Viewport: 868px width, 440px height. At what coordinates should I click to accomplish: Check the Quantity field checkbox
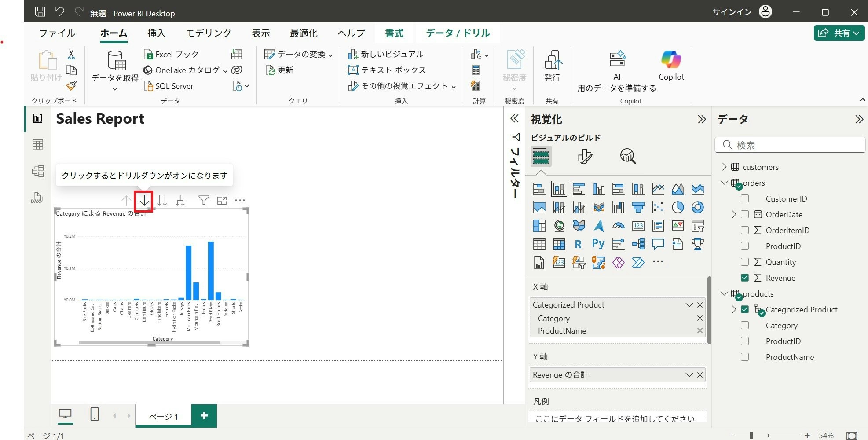[745, 262]
